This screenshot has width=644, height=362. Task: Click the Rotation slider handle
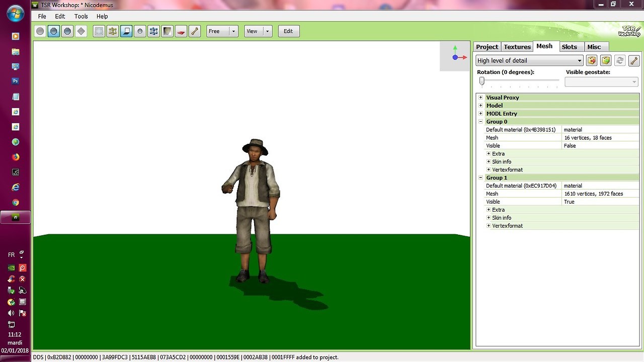coord(482,81)
